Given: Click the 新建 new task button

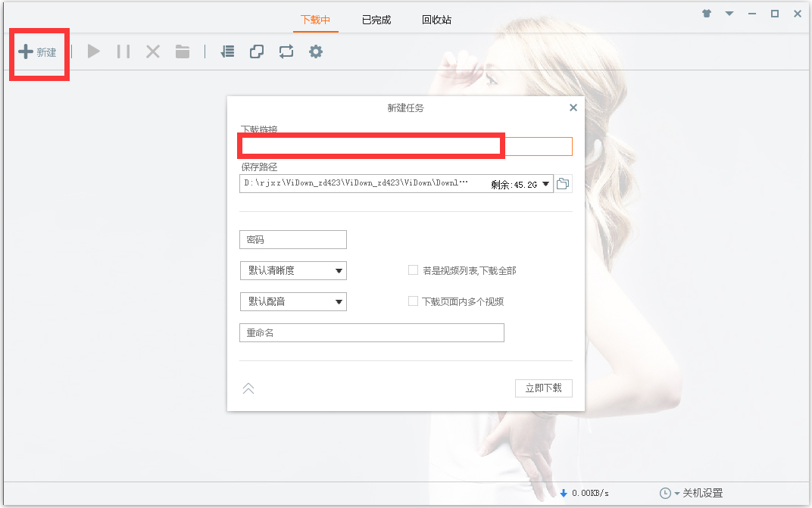Looking at the screenshot, I should point(37,51).
